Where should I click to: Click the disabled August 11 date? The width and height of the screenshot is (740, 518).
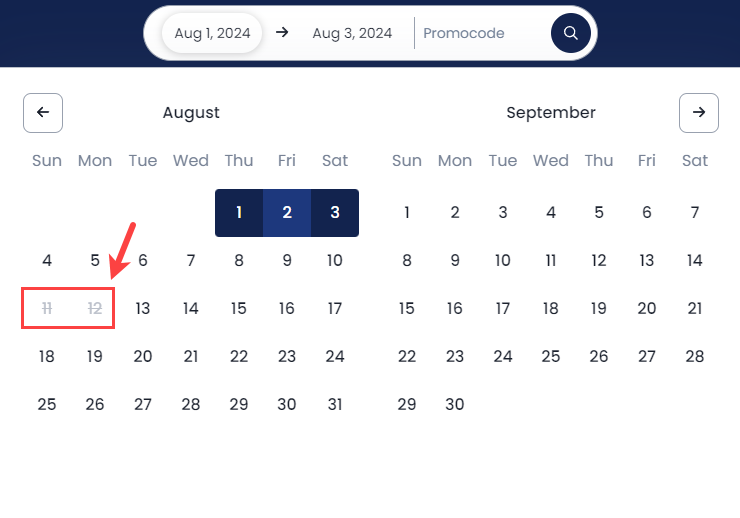coord(47,309)
